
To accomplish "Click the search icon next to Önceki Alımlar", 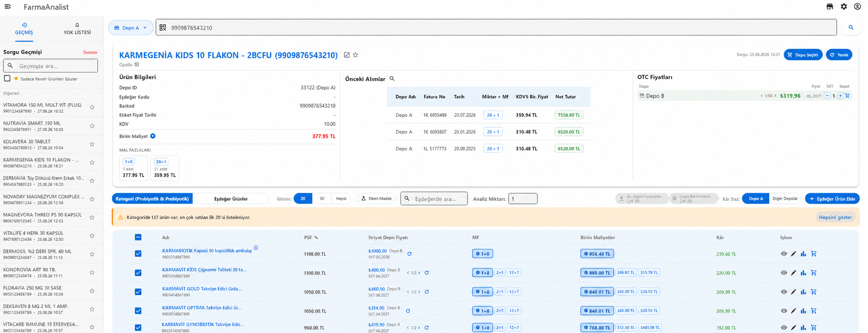I will [392, 79].
